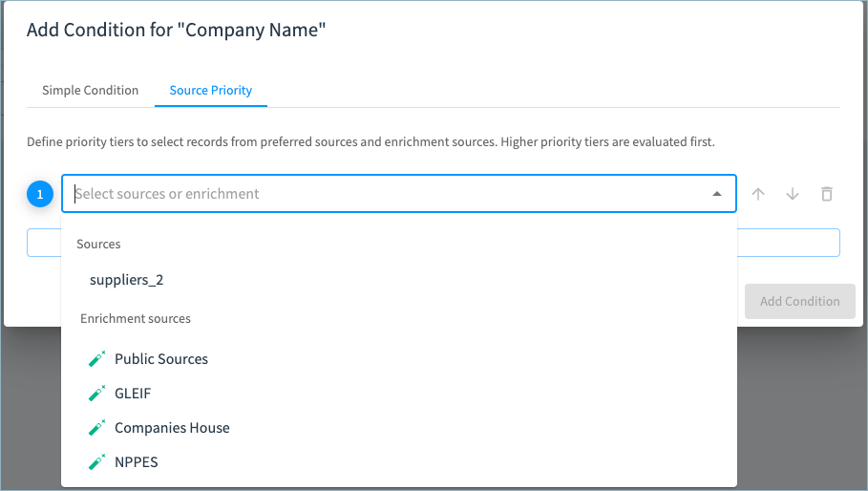
Task: Switch to the Simple Condition tab
Action: [90, 90]
